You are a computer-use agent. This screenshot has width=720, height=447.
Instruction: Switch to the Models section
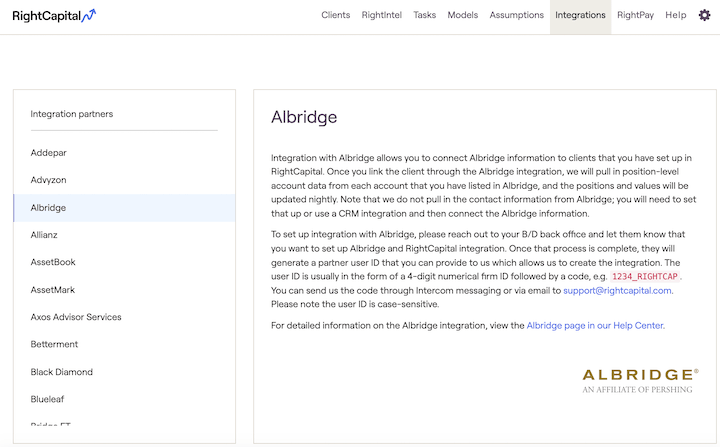point(462,15)
